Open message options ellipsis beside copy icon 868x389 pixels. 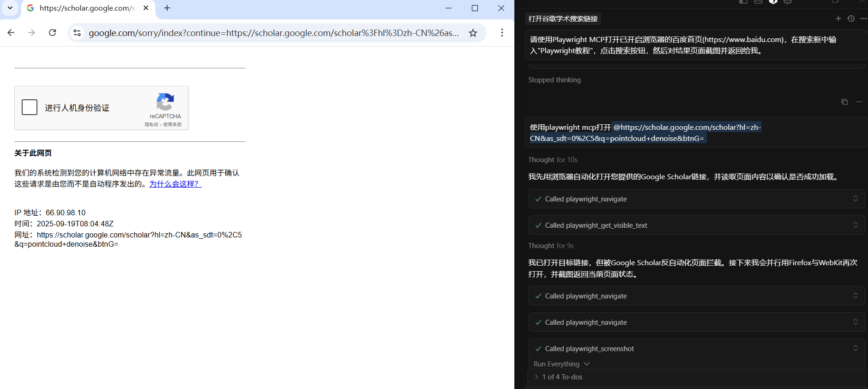[859, 102]
